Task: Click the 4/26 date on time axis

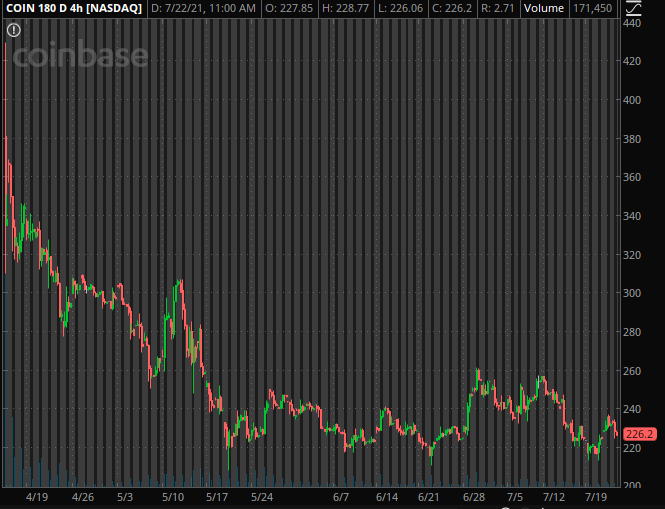Action: click(x=83, y=497)
